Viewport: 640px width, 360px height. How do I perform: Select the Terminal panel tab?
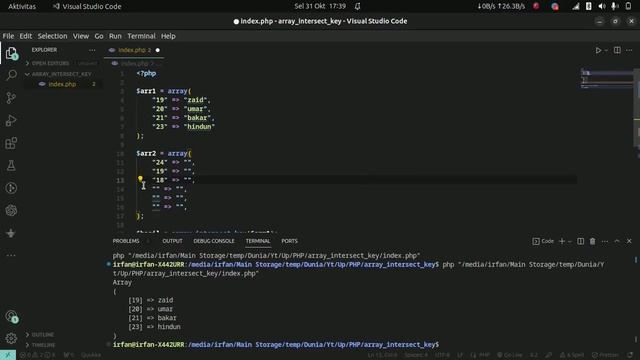(x=258, y=241)
